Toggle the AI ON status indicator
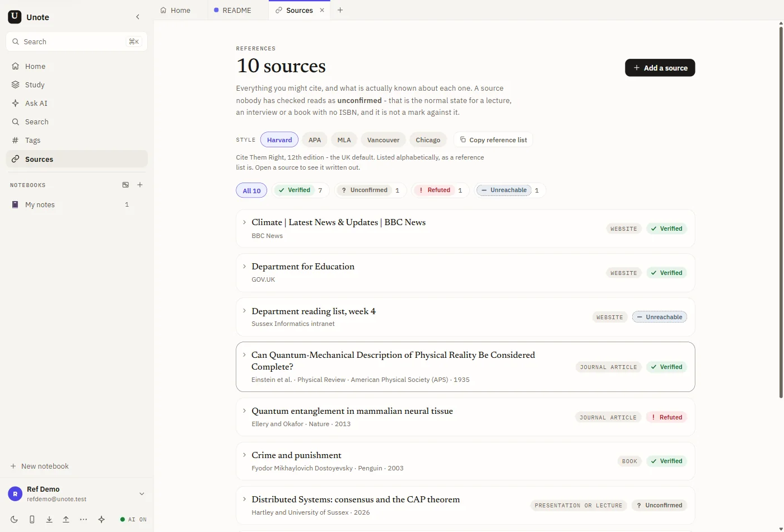The image size is (784, 532). coord(133,519)
